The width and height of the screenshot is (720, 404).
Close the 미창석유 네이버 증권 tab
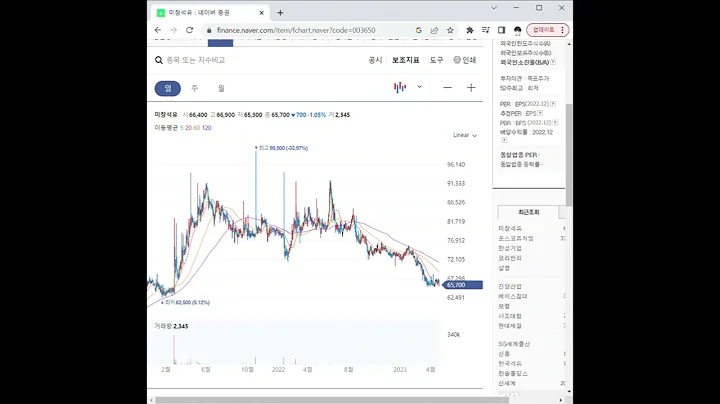point(262,13)
